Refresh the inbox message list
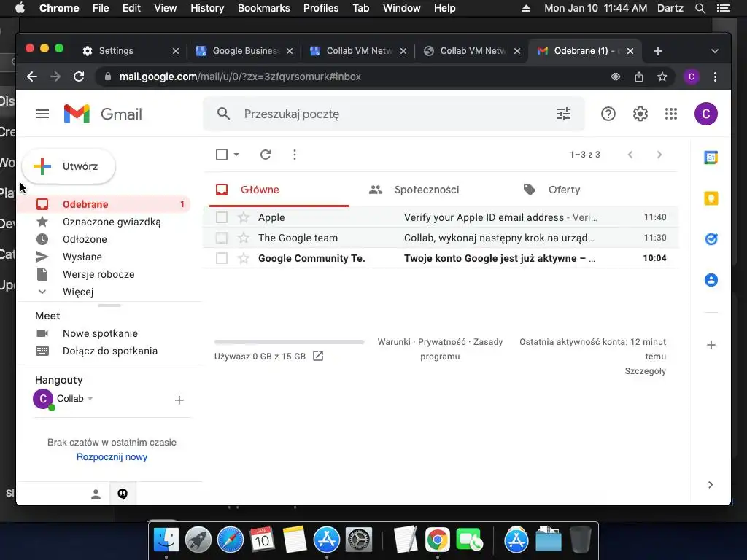This screenshot has height=560, width=747. coord(266,155)
